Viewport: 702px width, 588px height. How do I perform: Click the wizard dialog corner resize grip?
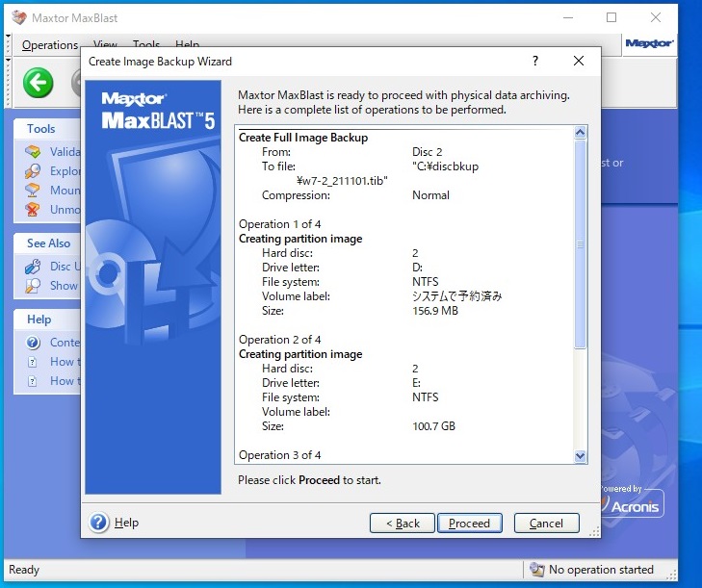[594, 531]
